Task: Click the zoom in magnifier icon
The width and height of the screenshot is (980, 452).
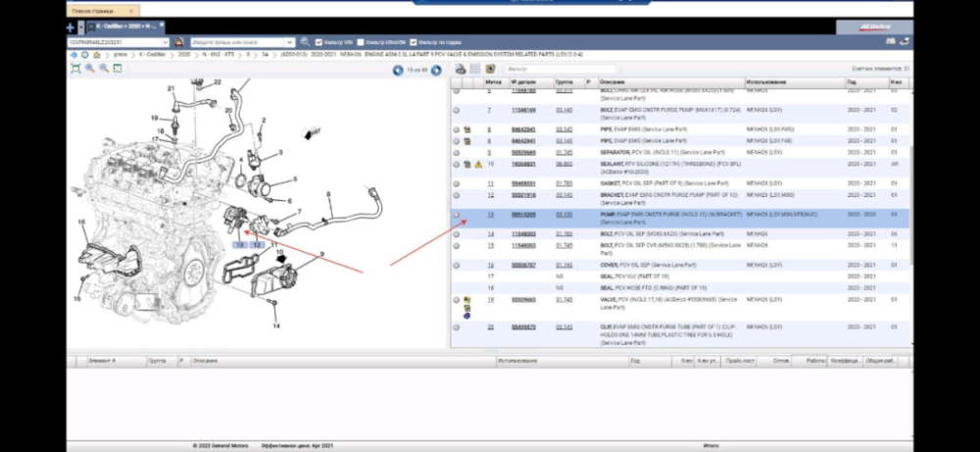Action: pos(89,69)
